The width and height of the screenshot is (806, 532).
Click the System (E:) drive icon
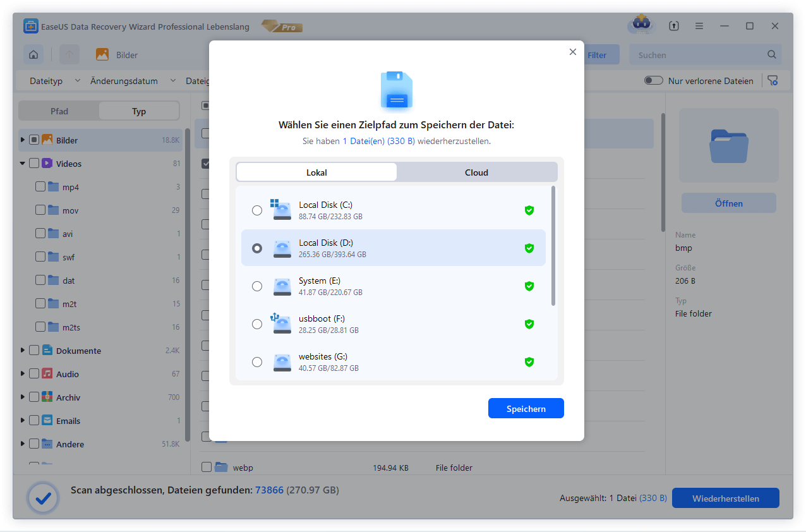click(282, 286)
